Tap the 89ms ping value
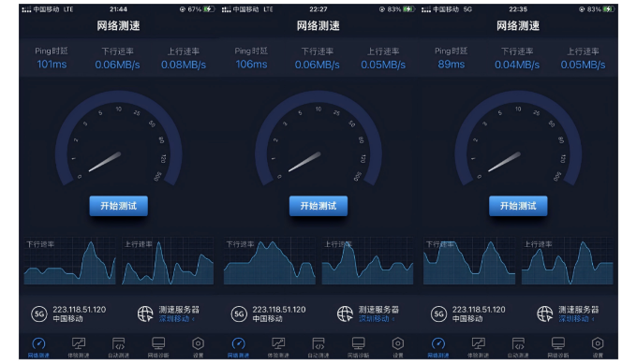The width and height of the screenshot is (637, 364). [452, 65]
